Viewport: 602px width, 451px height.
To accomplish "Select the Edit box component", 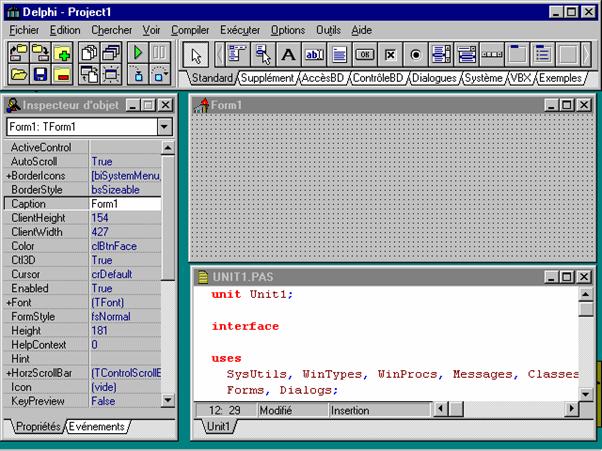I will click(314, 55).
